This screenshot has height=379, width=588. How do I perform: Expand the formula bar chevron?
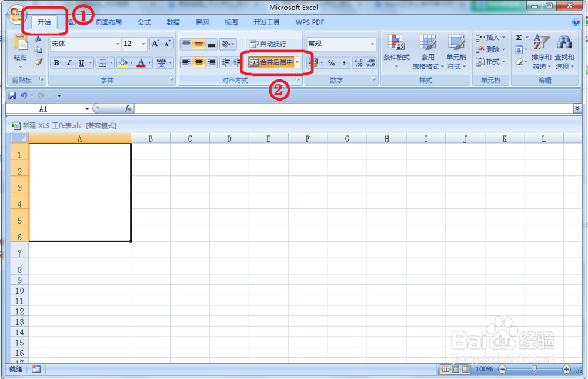pos(577,108)
